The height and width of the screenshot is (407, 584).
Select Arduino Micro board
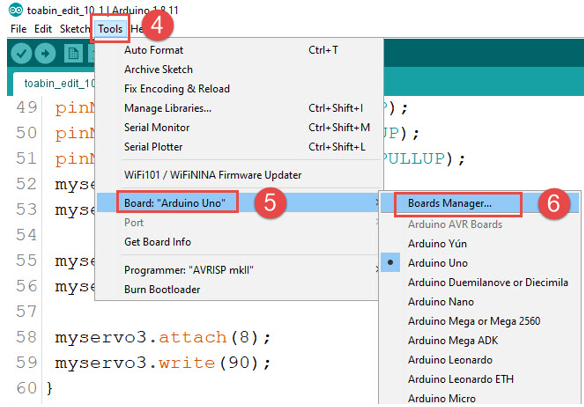[x=480, y=398]
